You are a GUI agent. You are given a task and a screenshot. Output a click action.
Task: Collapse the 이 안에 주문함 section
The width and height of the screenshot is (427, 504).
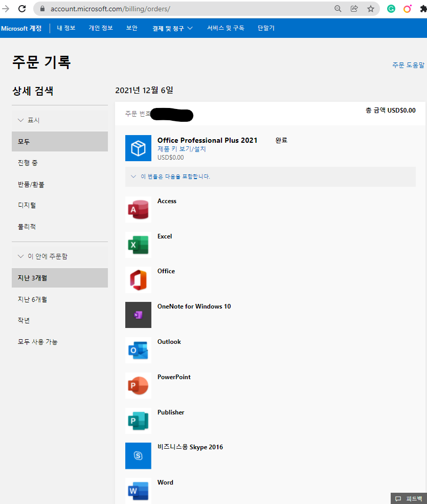(x=60, y=256)
